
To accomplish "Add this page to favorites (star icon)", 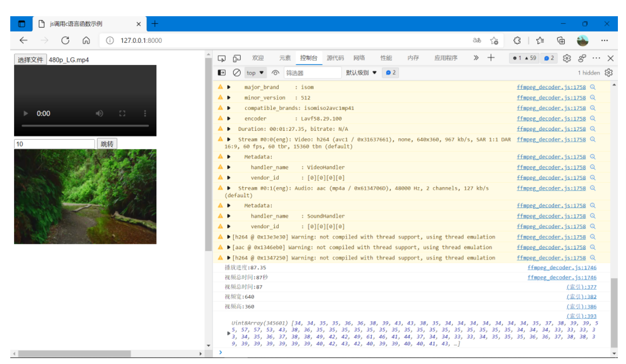I will point(494,40).
